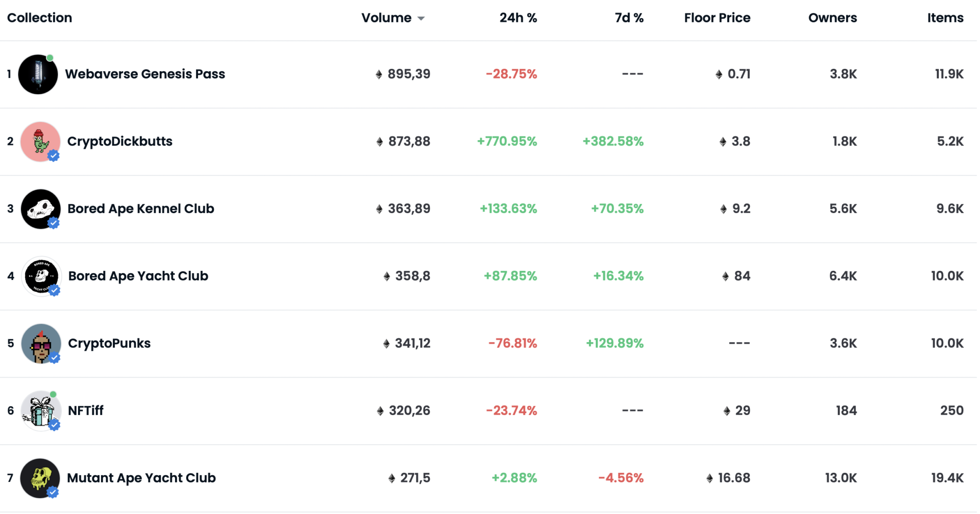
Task: Click the Owners column header
Action: [x=832, y=18]
